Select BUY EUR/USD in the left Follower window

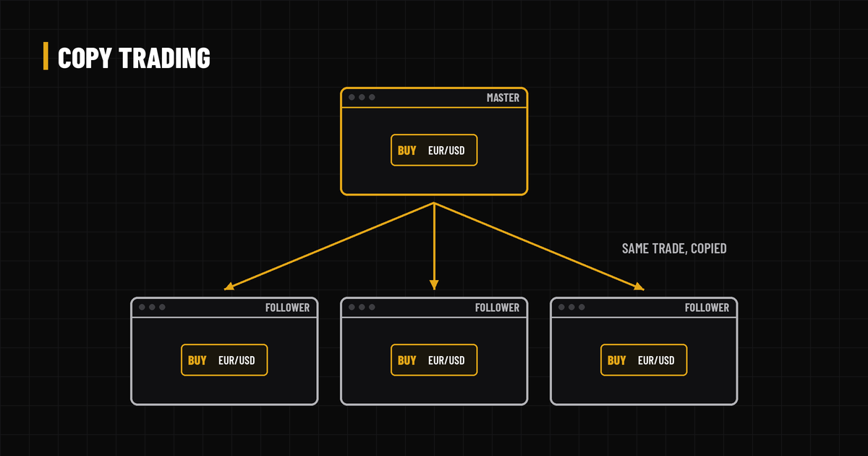tap(224, 360)
